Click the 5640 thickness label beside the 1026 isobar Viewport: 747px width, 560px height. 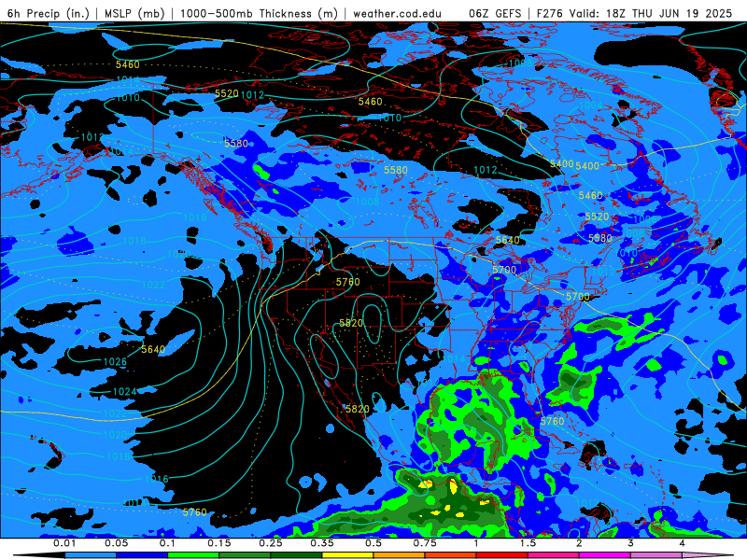click(x=153, y=349)
